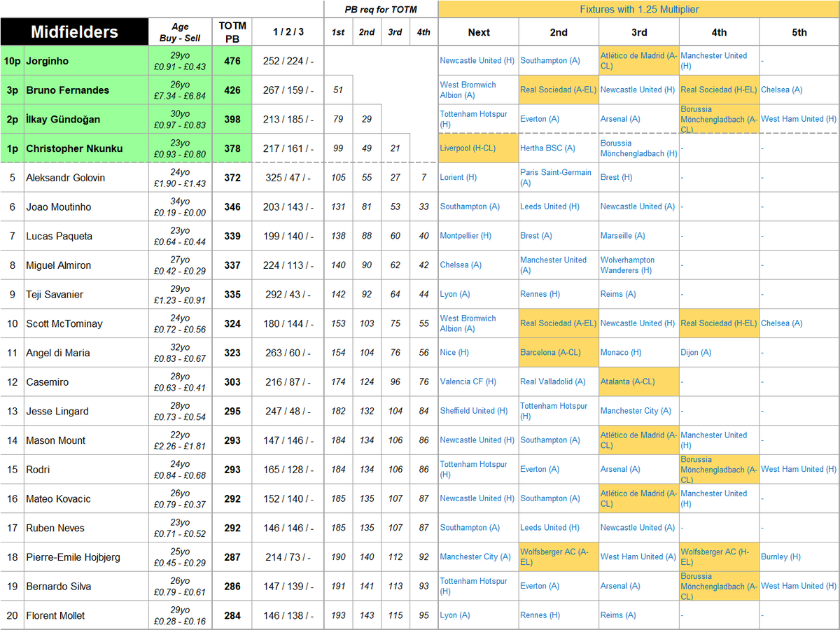Select the Jesse Lingard row name

(x=57, y=412)
